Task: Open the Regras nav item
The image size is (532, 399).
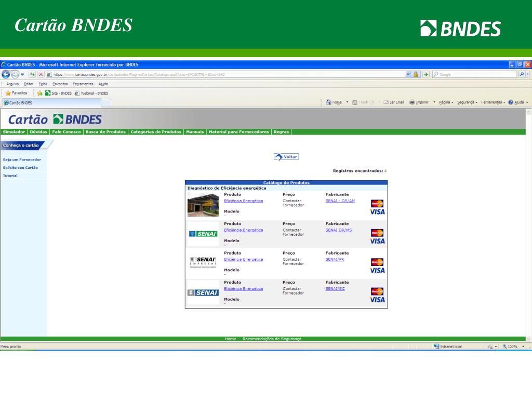Action: 281,132
